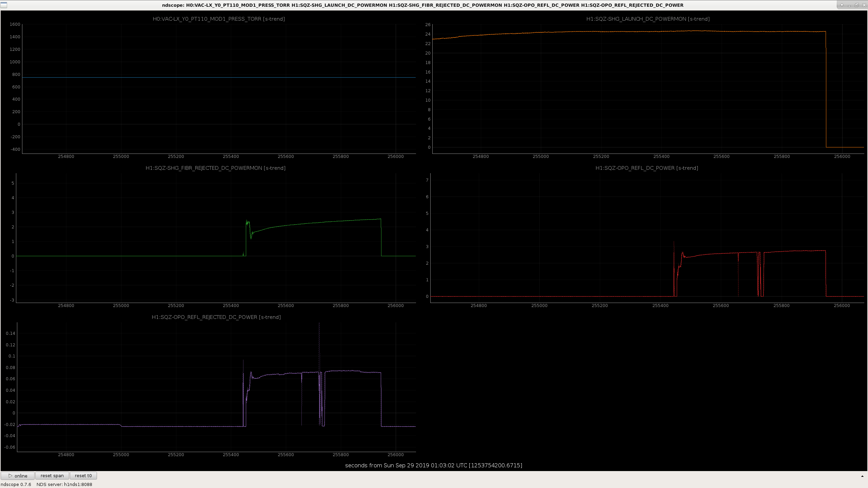Click the H0:VAC-LX_Y0_PT110_MOD1_PRESS_TORR plot title
Image resolution: width=868 pixels, height=488 pixels.
219,19
